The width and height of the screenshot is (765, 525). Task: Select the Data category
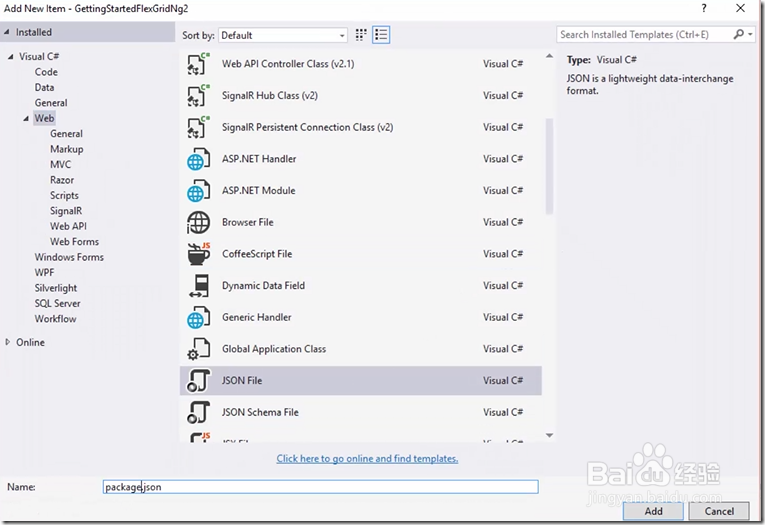point(44,87)
